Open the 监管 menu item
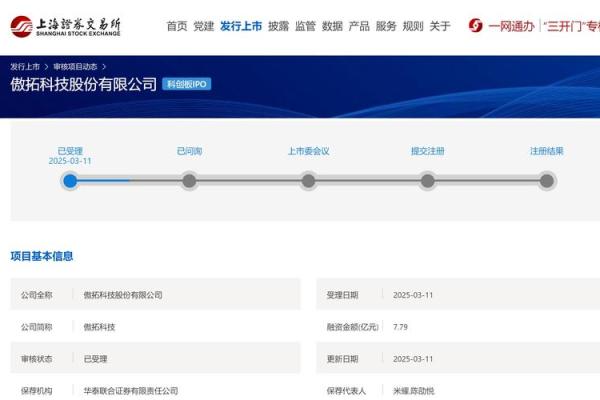Screen dimensions: 600x400 pyautogui.click(x=305, y=26)
